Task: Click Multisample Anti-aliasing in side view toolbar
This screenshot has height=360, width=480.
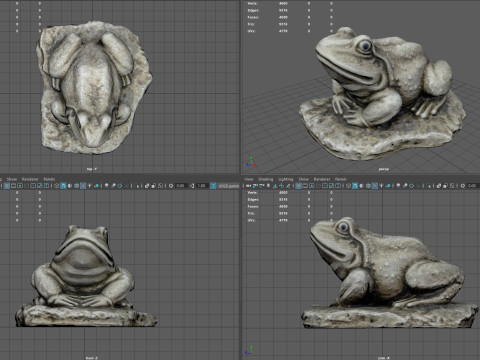Action: point(411,186)
